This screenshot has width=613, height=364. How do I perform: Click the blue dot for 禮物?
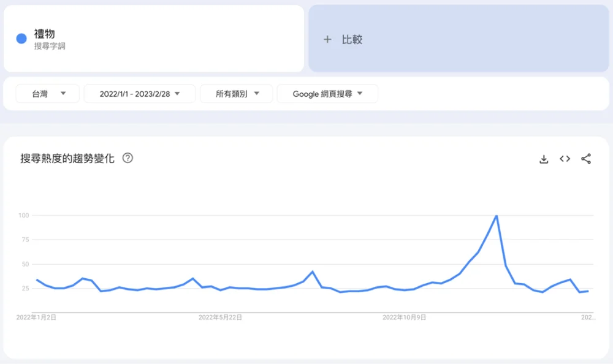point(21,39)
